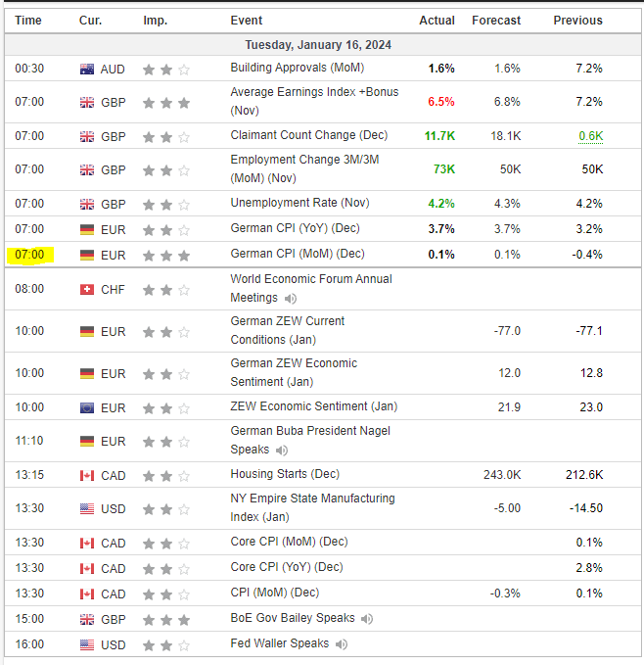Click the Forecast column header
644x665 pixels.
click(496, 21)
